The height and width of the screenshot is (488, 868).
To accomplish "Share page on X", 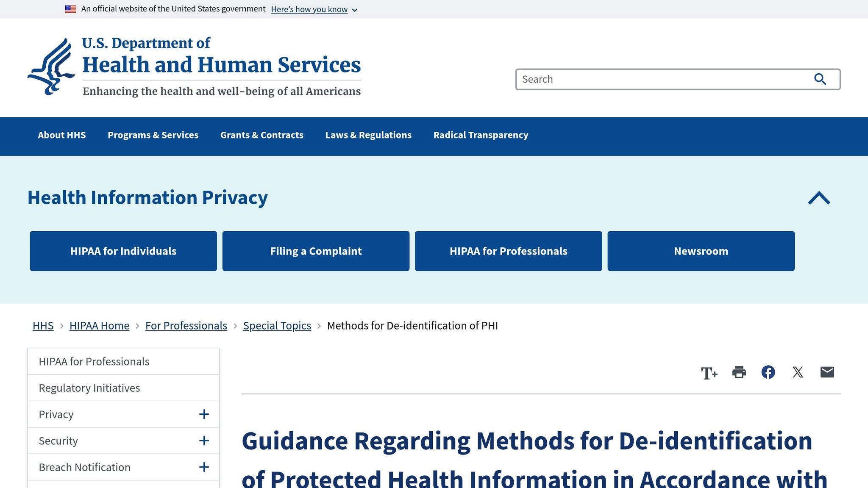I will (x=798, y=372).
